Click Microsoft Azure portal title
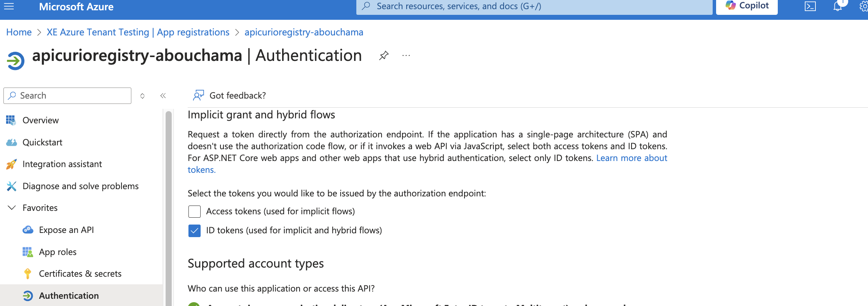This screenshot has height=306, width=868. [76, 6]
